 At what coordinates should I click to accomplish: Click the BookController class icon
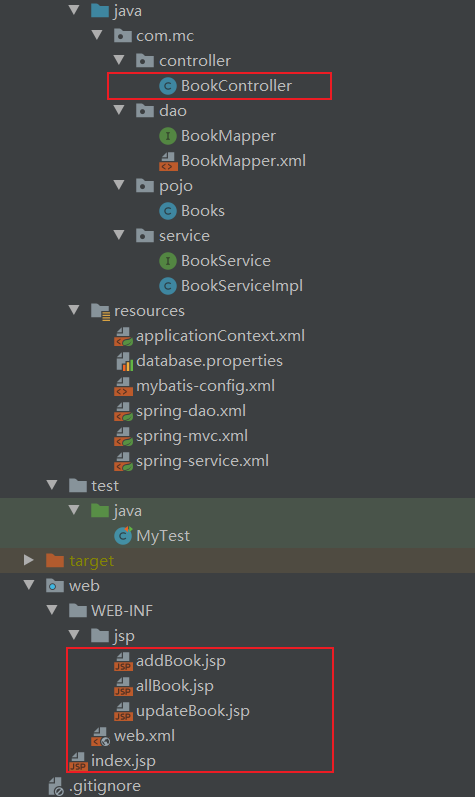point(168,86)
